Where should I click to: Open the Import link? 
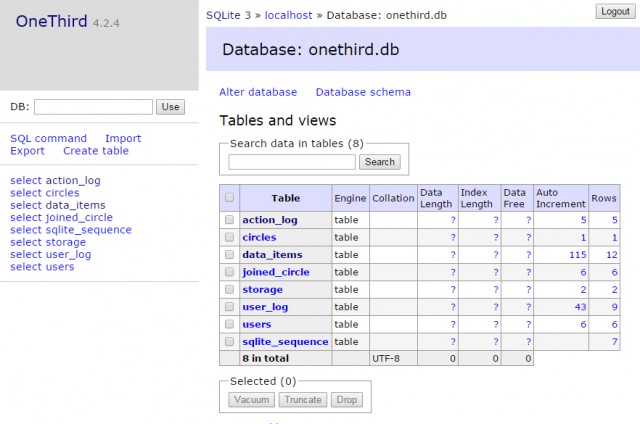coord(123,138)
